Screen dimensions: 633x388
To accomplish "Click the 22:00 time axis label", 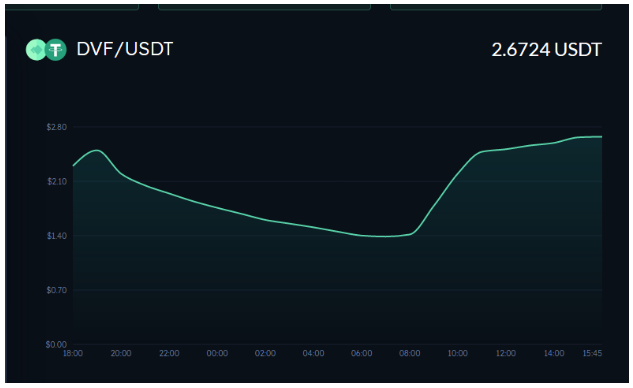I will [169, 353].
